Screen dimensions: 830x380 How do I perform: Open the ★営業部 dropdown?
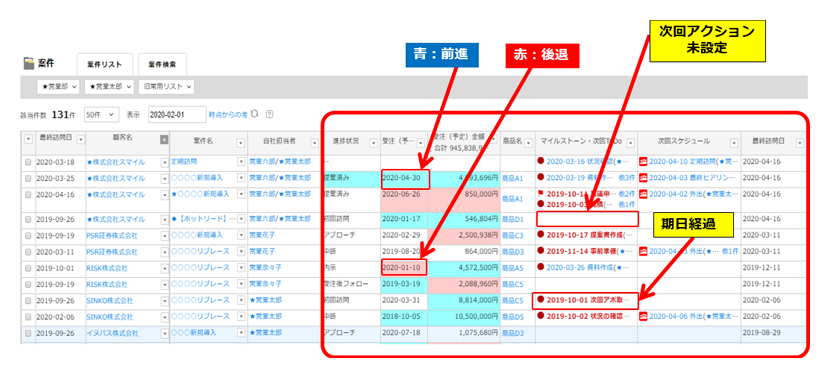click(58, 86)
